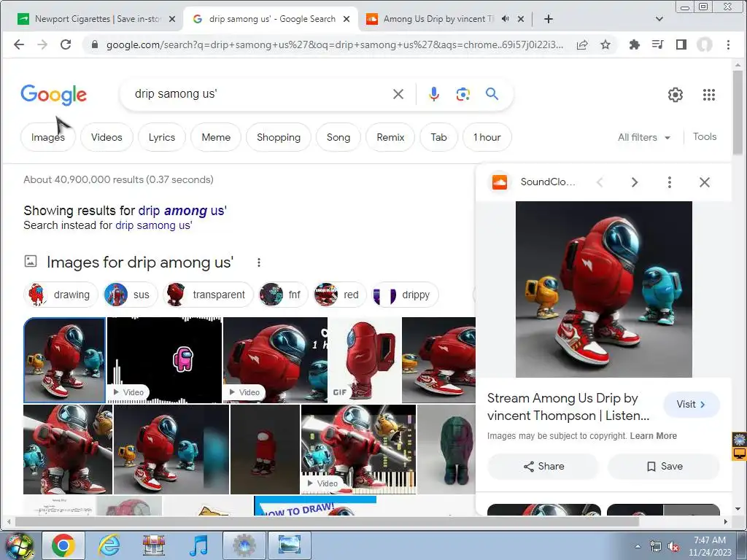Image resolution: width=747 pixels, height=560 pixels.
Task: Open red crewmate GIF thumbnail
Action: coord(365,360)
